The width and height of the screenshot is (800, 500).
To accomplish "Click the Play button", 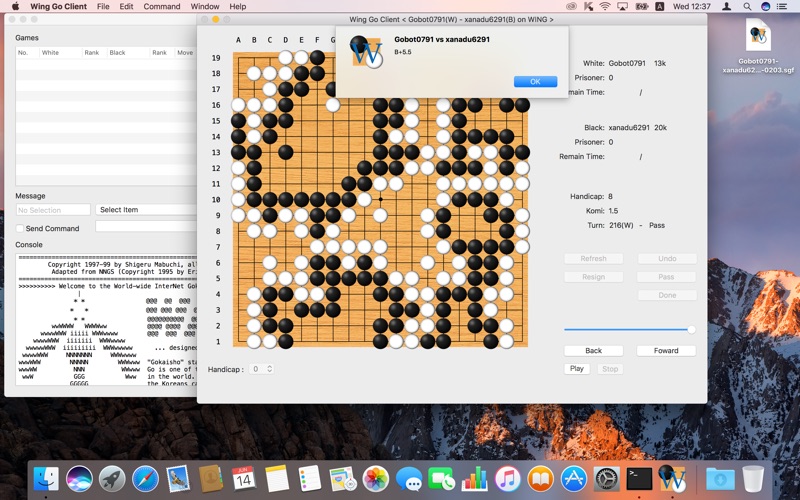I will click(577, 368).
